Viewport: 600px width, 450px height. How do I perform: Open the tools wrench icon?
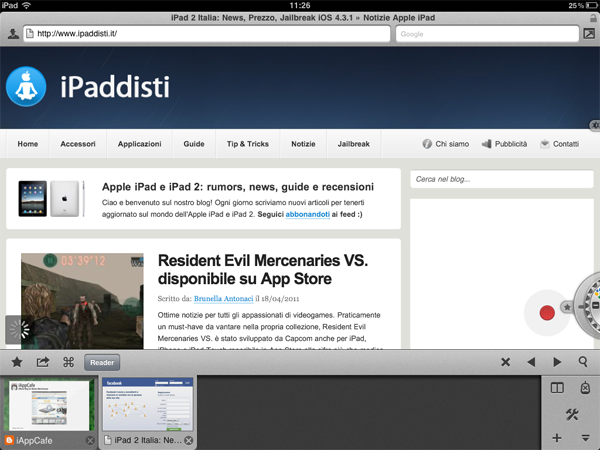[572, 414]
